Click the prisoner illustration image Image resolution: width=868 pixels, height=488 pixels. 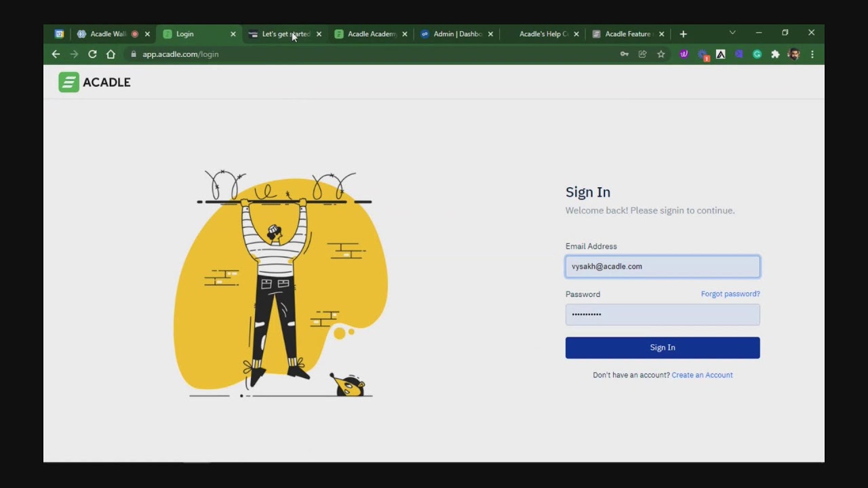click(x=280, y=283)
